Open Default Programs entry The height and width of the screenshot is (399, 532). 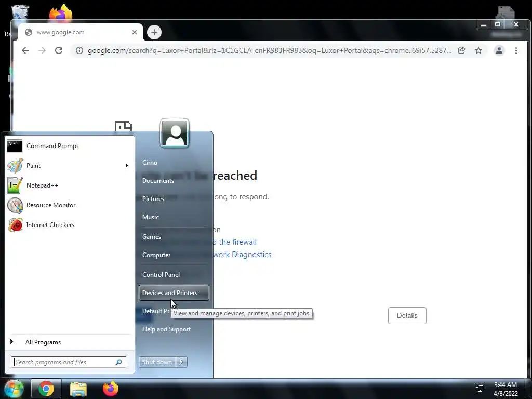(156, 311)
